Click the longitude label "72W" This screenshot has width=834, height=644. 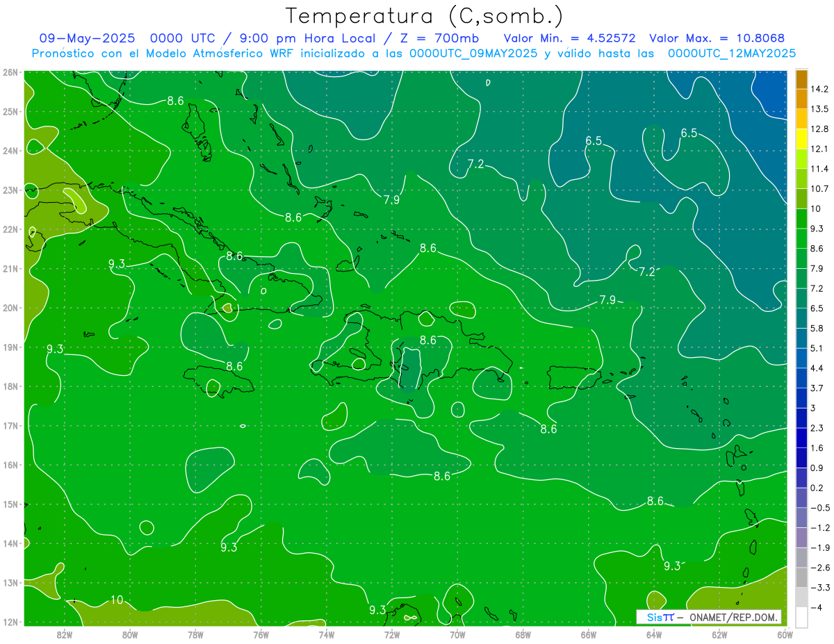[392, 634]
